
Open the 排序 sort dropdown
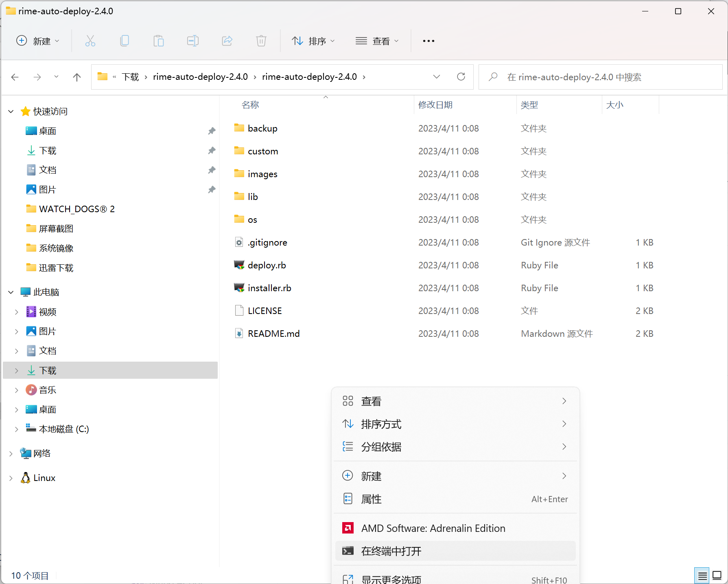pyautogui.click(x=313, y=41)
